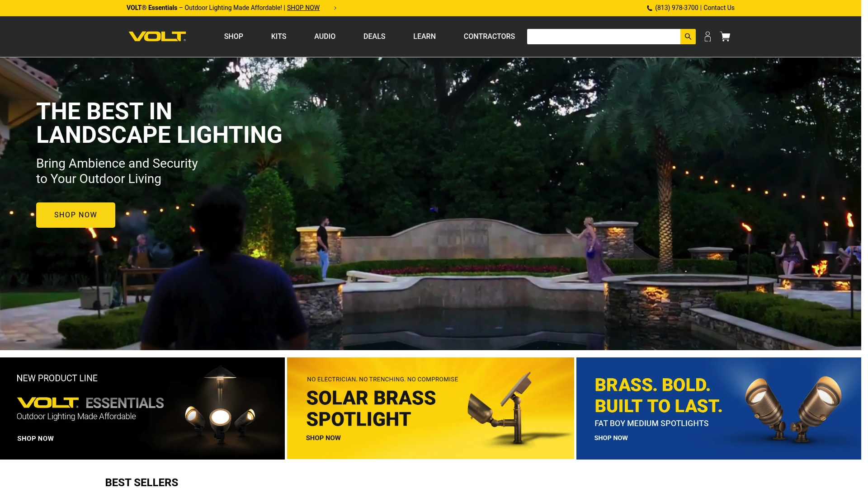Click the SOLAR BRASS SPOTLIGHT heading
Viewport: 868px width, 488px height.
pos(371,408)
